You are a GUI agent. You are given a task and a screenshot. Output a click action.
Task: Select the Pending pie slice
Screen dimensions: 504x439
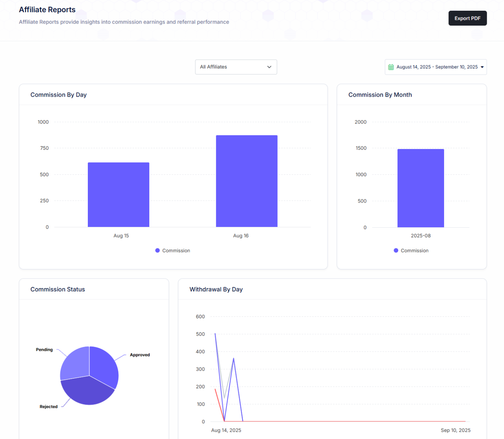[76, 364]
